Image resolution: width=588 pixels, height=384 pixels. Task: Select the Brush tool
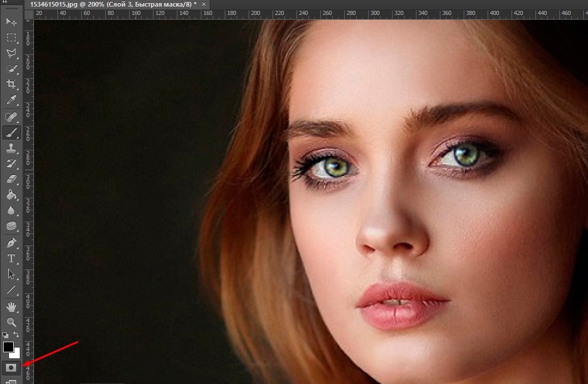point(11,133)
